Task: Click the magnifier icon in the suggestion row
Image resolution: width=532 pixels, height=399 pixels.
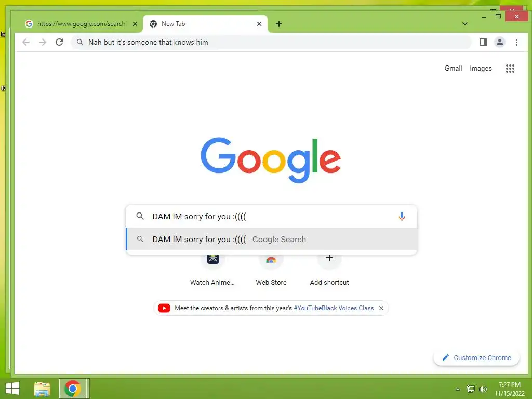Action: (x=140, y=239)
